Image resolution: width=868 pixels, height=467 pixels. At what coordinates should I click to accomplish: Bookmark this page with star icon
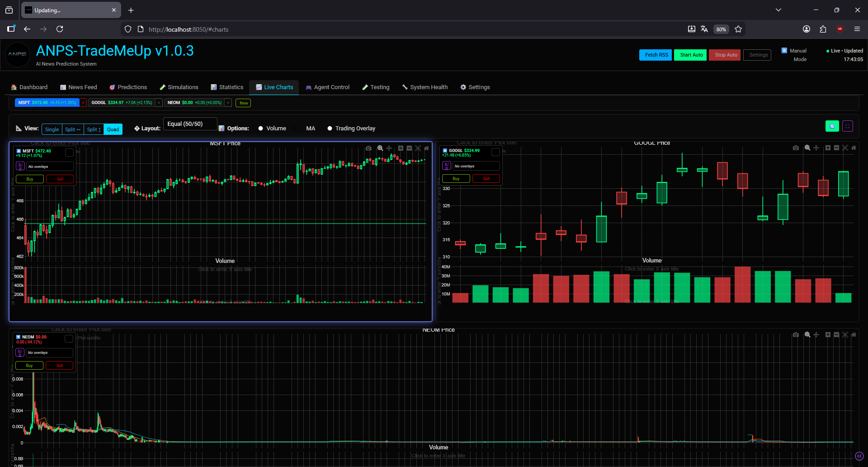pos(738,29)
